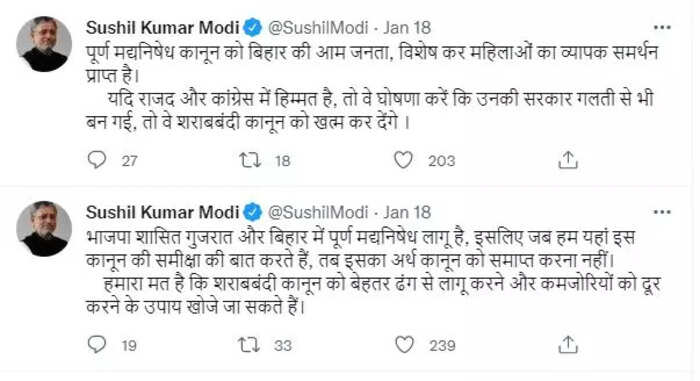
Task: Share the first tweet via share icon
Action: tap(568, 160)
